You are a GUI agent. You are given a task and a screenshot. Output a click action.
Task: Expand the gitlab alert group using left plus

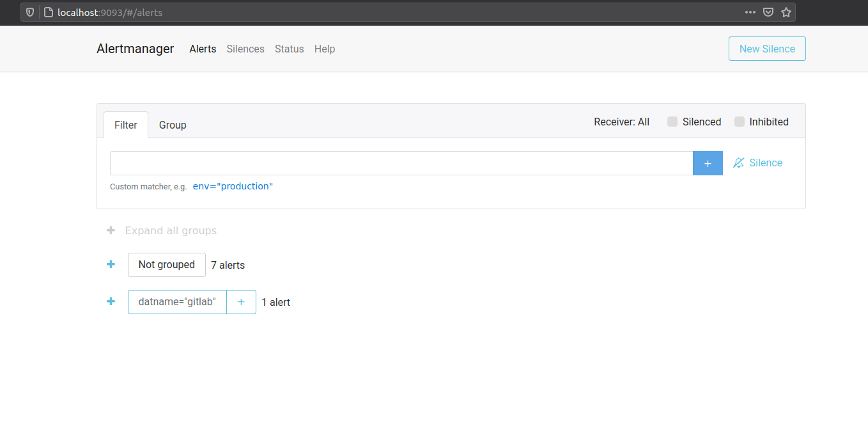pos(111,301)
